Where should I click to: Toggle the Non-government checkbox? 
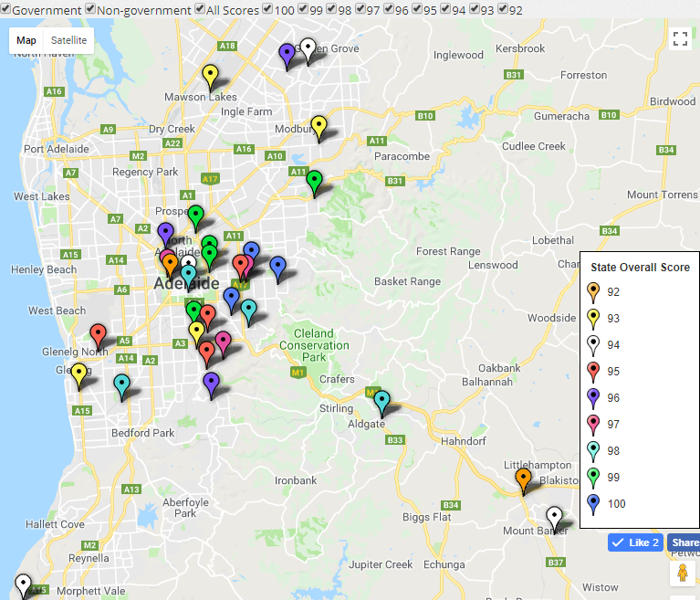pos(90,9)
